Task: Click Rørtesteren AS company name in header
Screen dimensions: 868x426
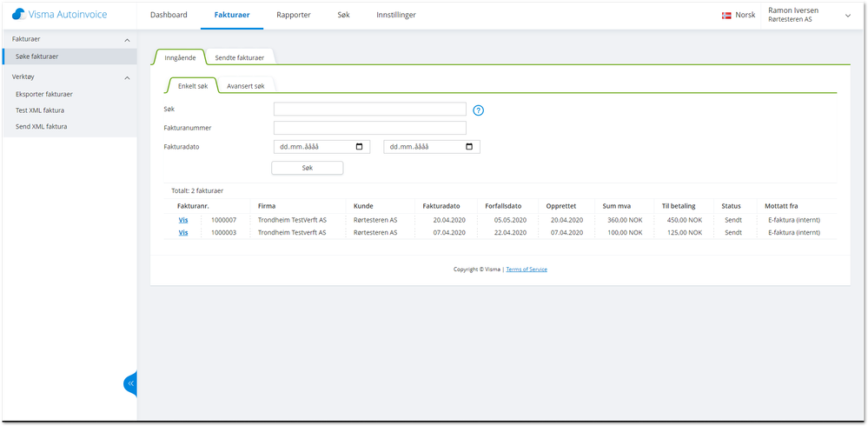Action: [790, 19]
